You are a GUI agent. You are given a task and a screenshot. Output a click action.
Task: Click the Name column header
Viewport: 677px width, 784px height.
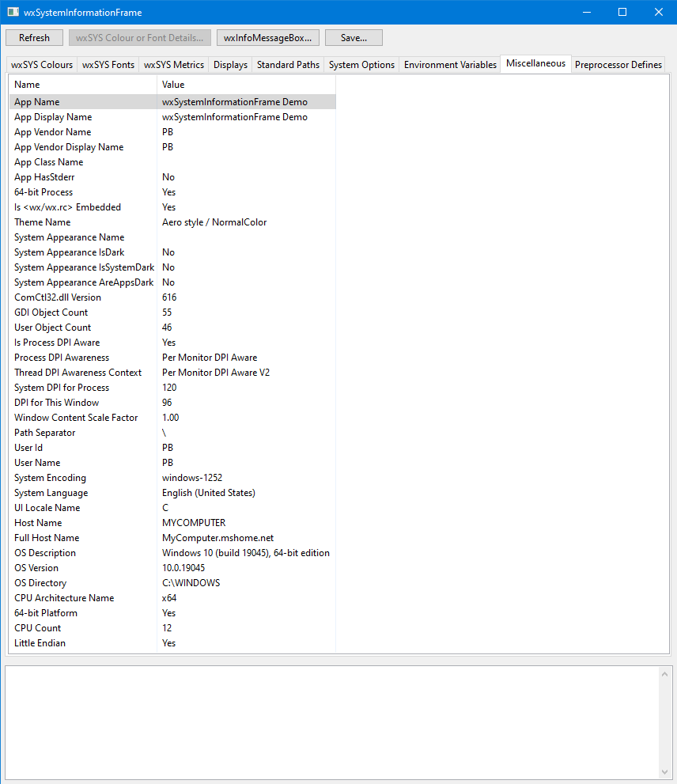[83, 85]
